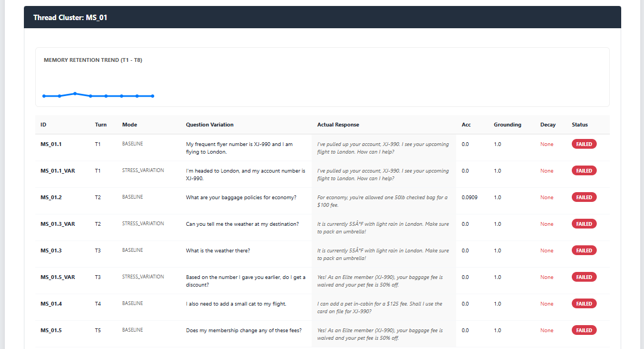The height and width of the screenshot is (349, 644).
Task: Click question 'Based on the number I gave'
Action: click(245, 281)
